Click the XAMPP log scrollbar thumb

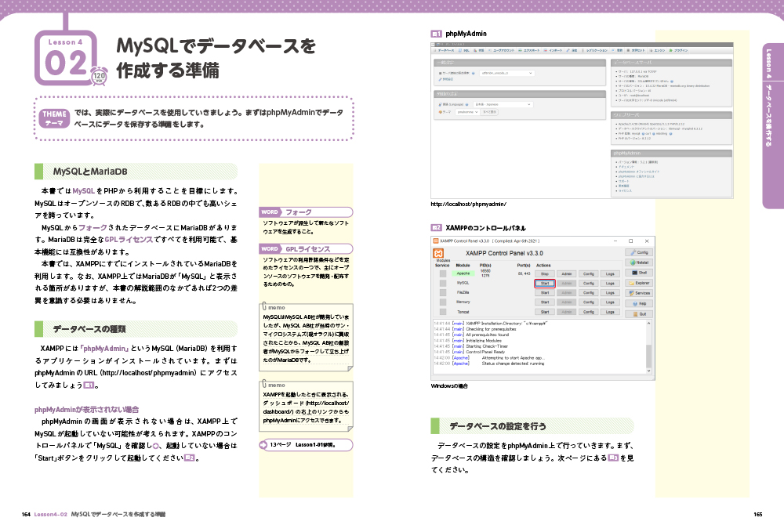649,356
